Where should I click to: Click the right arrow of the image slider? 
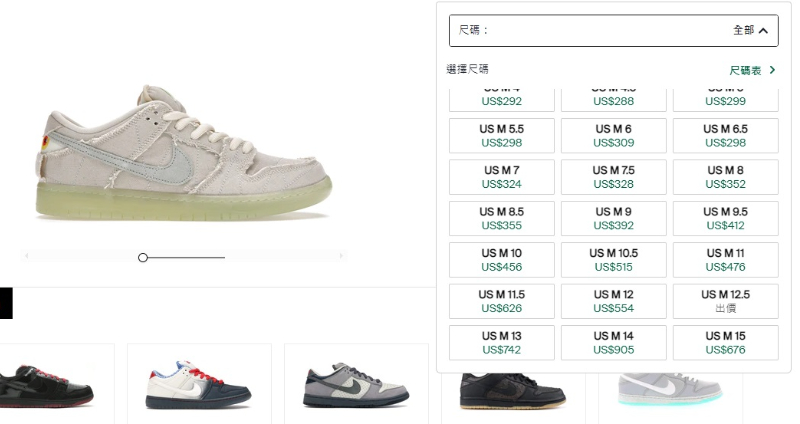point(341,256)
